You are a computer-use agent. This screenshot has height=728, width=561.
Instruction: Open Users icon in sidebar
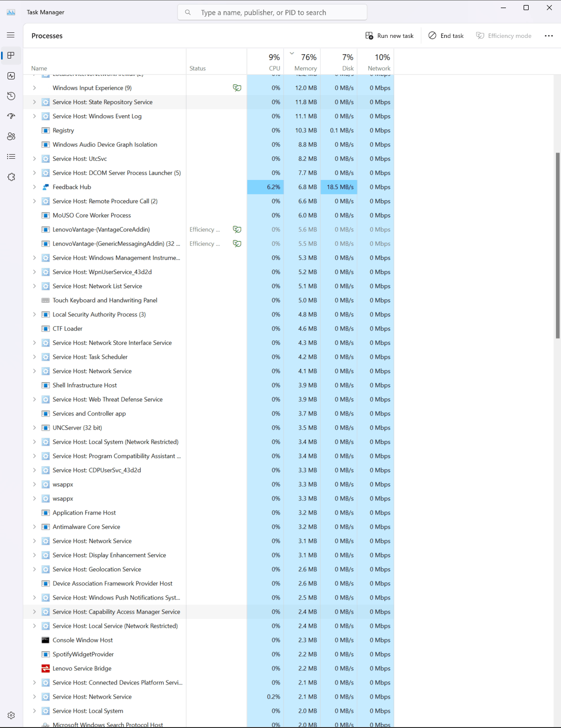[x=11, y=136]
